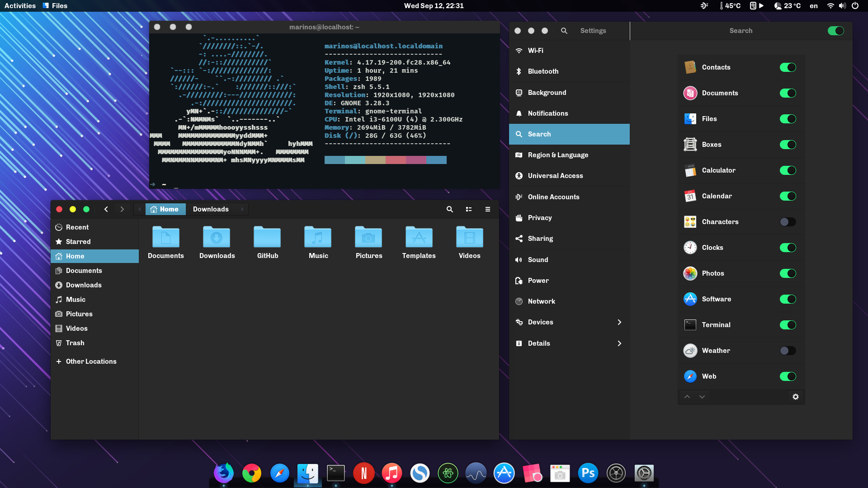
Task: Enable Weather search results
Action: (788, 351)
